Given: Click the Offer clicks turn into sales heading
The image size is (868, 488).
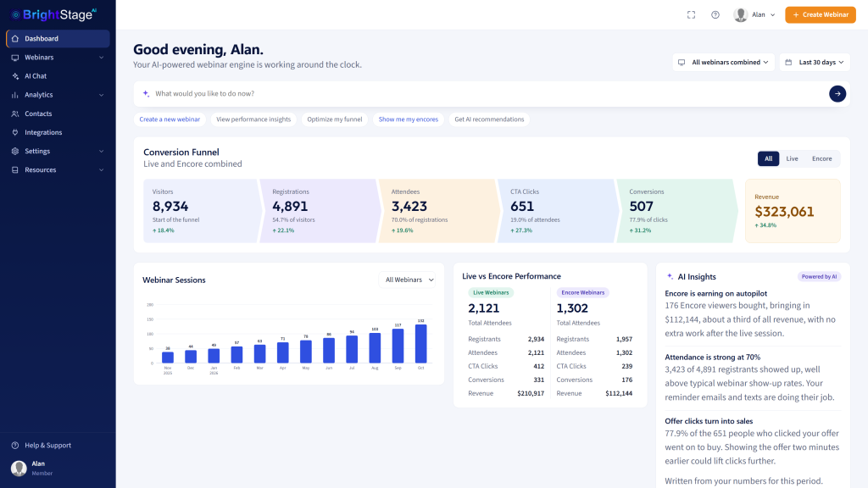Looking at the screenshot, I should point(709,421).
